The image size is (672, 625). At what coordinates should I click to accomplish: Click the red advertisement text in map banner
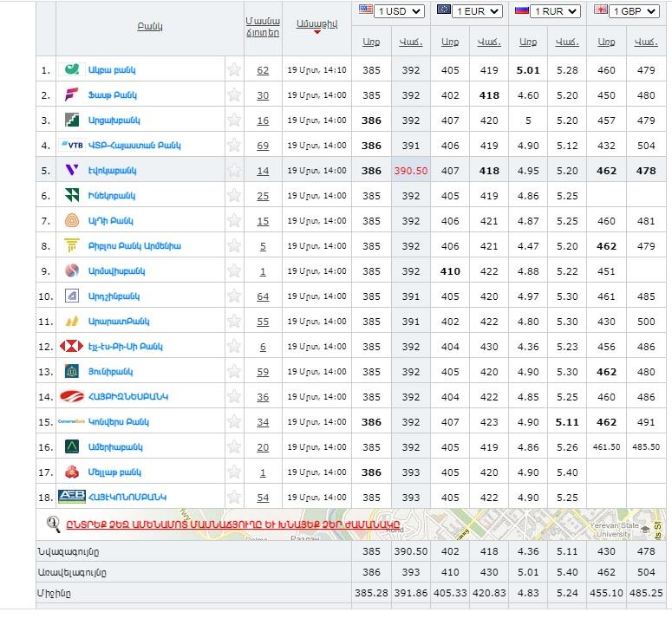point(234,523)
